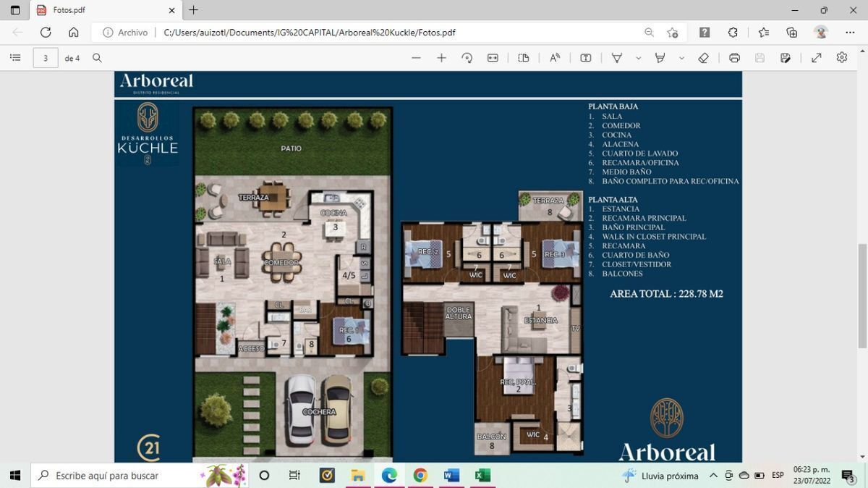Open the question mark extension icon
This screenshot has width=868, height=488.
[705, 33]
